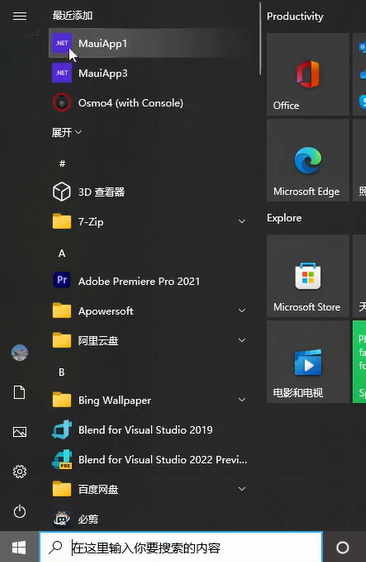366x562 pixels.
Task: Open Blend for Visual Studio 2022 Preview
Action: [149, 459]
